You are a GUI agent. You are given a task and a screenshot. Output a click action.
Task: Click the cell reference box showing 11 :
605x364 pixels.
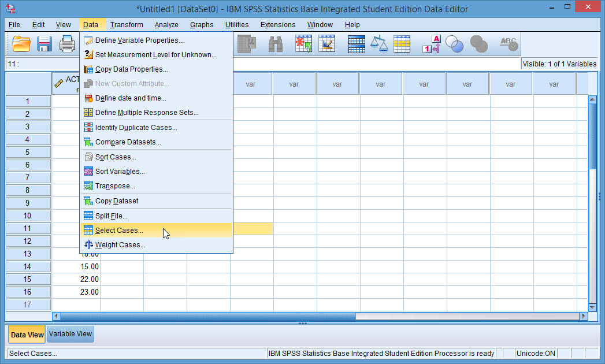pos(42,64)
